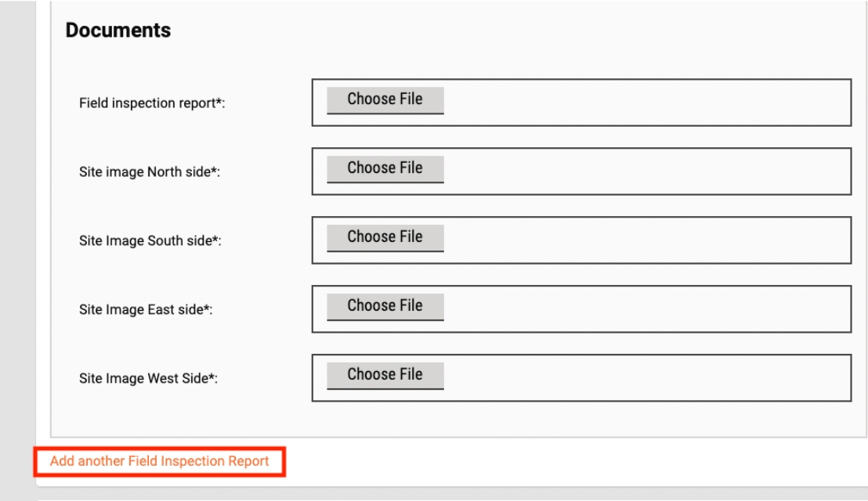Click the Site image North side label

point(150,172)
